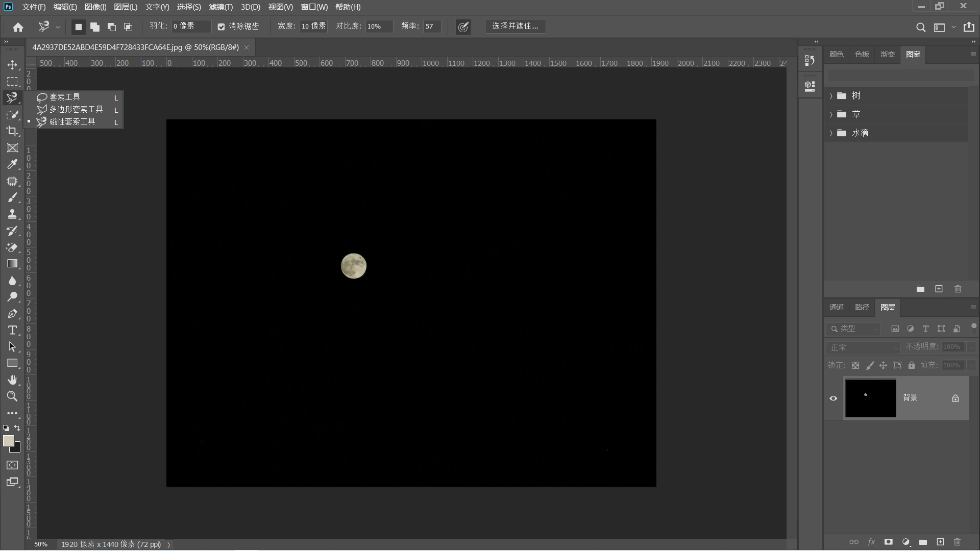Select the Clone Stamp tool
980x551 pixels.
12,214
